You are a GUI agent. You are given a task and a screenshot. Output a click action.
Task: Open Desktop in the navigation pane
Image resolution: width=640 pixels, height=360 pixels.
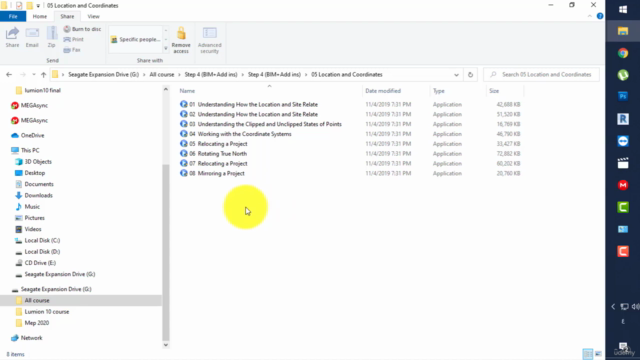tap(35, 173)
